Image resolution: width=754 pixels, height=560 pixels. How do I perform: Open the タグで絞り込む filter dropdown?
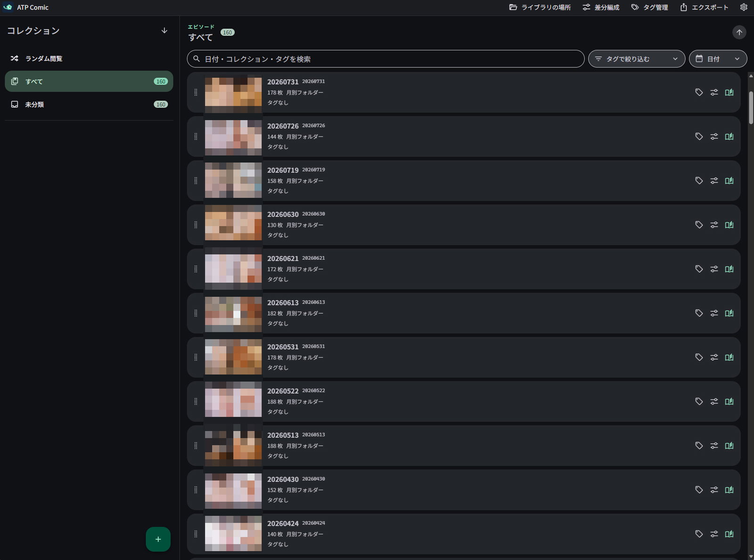click(x=636, y=59)
